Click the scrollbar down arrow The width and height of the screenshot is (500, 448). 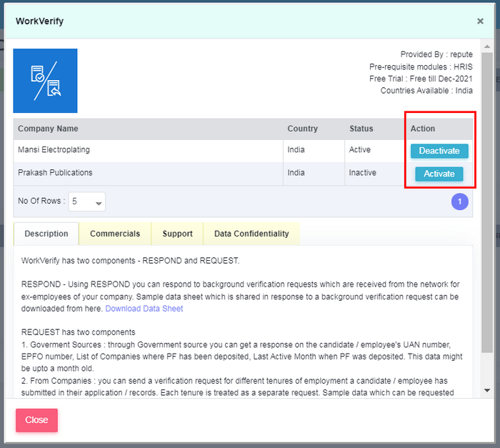click(x=487, y=390)
